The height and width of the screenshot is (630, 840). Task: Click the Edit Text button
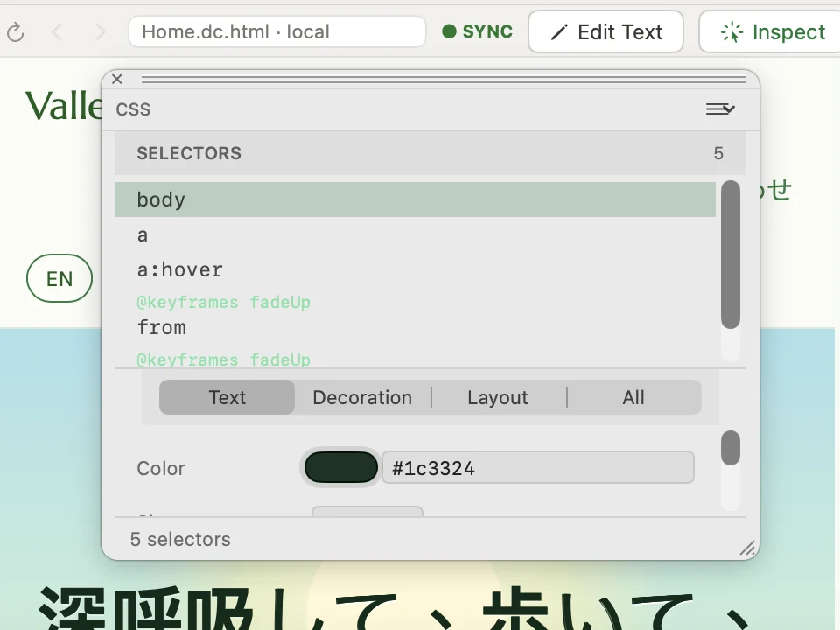tap(605, 31)
